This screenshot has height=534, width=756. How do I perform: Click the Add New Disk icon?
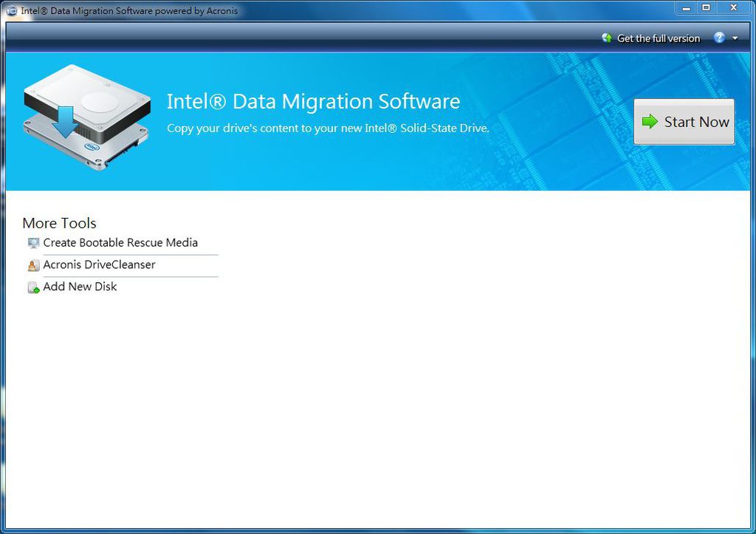33,287
